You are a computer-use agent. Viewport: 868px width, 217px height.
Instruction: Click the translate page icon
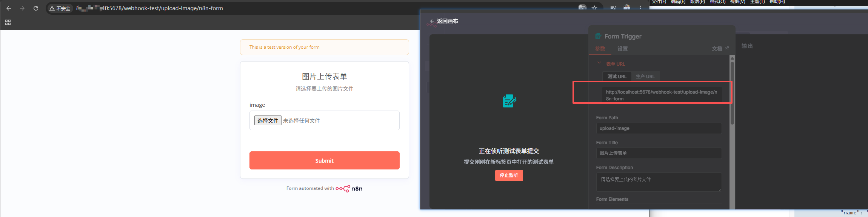582,8
